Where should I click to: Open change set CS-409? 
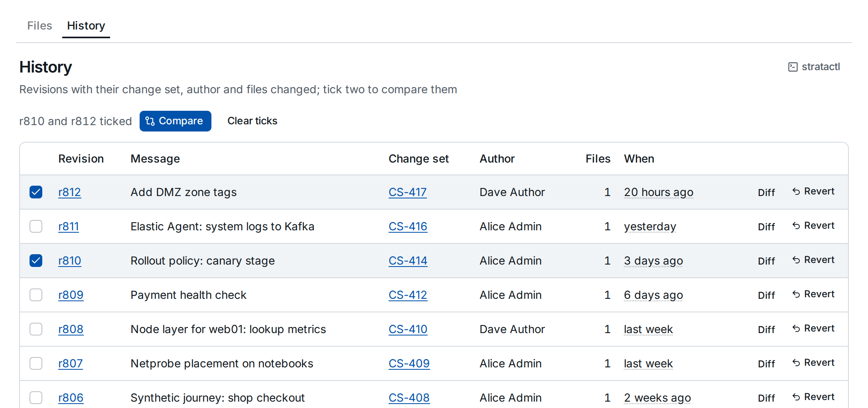tap(409, 363)
